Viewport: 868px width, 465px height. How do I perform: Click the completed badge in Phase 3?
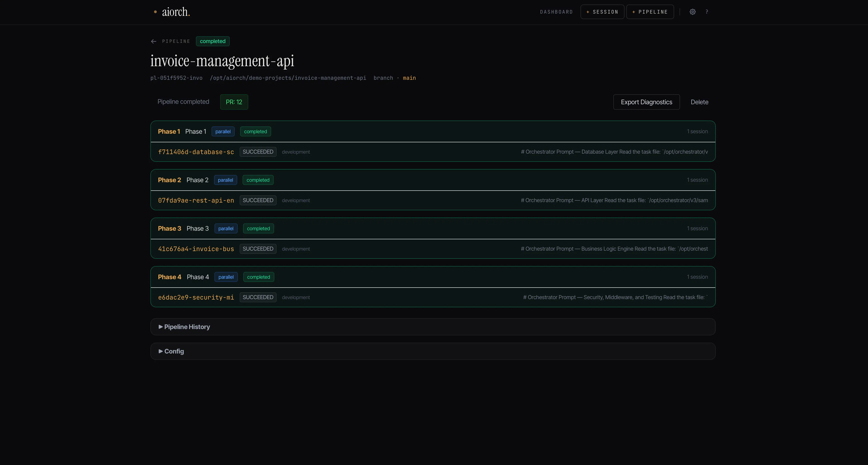[258, 229]
